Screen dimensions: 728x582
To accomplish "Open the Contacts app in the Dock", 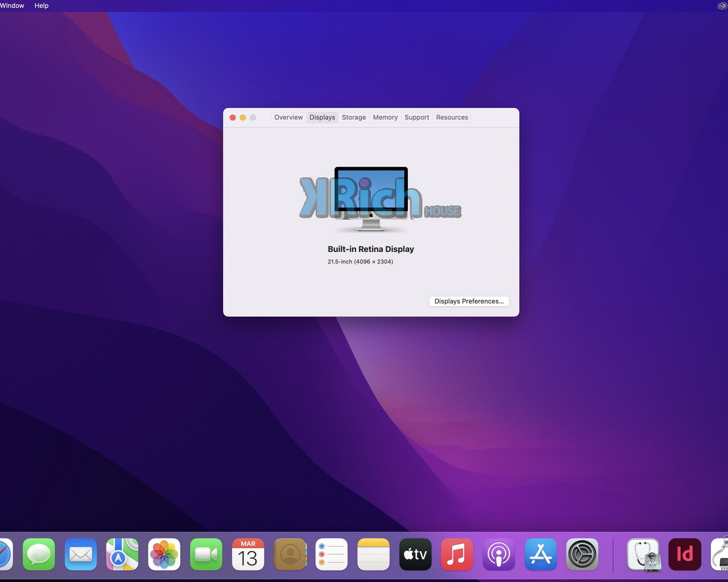I will [x=290, y=554].
